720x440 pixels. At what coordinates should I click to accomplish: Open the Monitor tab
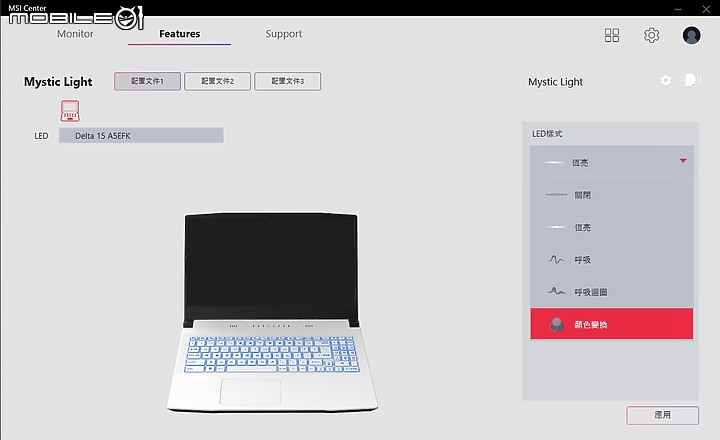coord(75,34)
